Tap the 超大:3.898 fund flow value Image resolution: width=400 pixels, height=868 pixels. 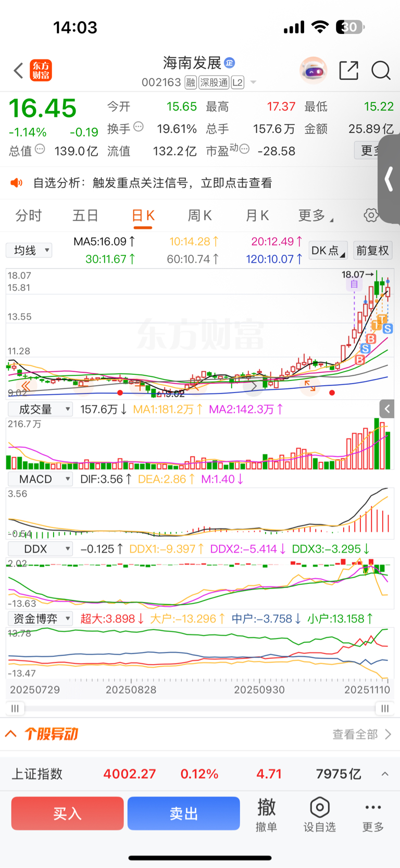(112, 619)
